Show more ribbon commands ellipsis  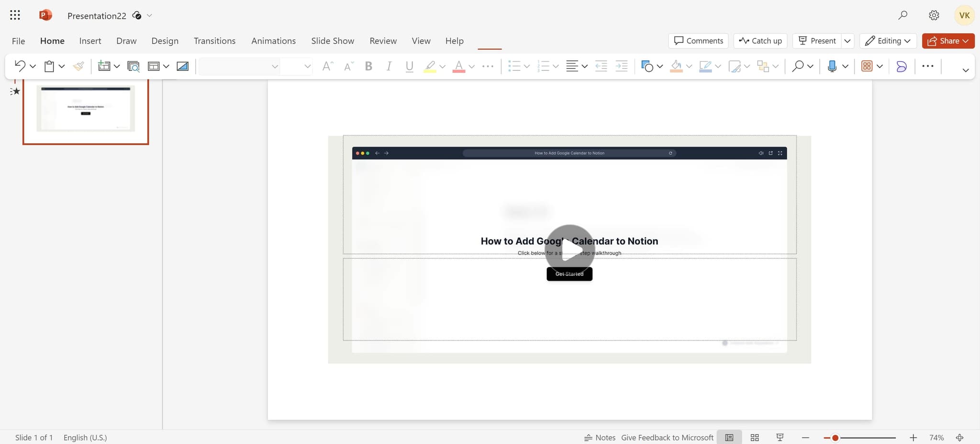point(927,66)
